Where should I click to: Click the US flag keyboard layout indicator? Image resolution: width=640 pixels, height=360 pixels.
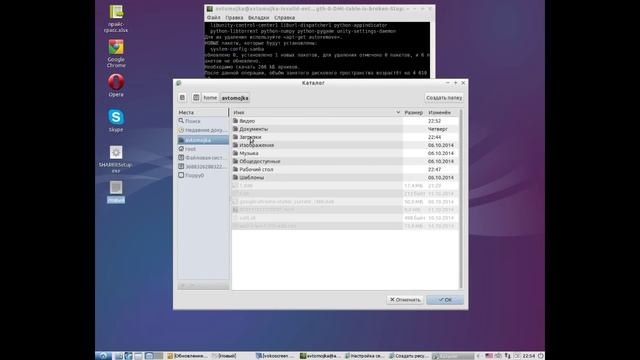(x=489, y=356)
